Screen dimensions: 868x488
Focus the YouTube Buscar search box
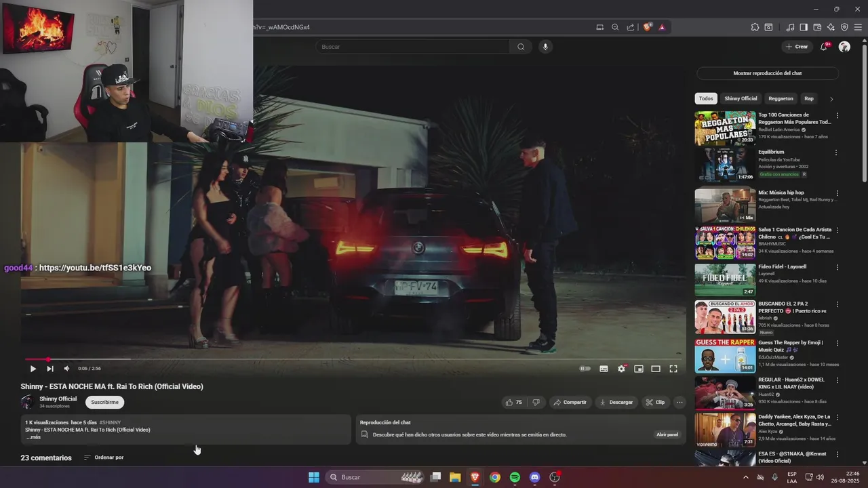tap(412, 47)
